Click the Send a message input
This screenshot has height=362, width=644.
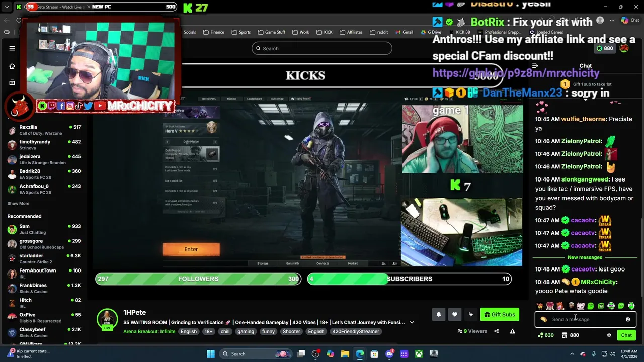[x=586, y=319]
